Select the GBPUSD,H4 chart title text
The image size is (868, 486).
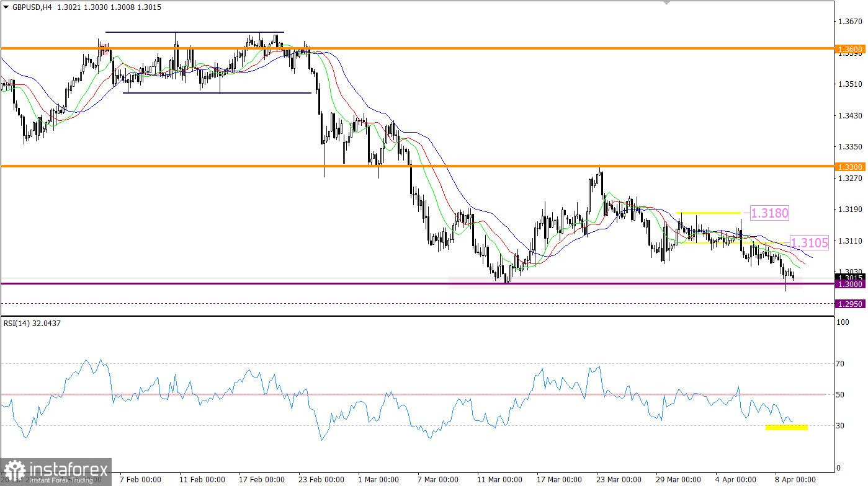32,6
